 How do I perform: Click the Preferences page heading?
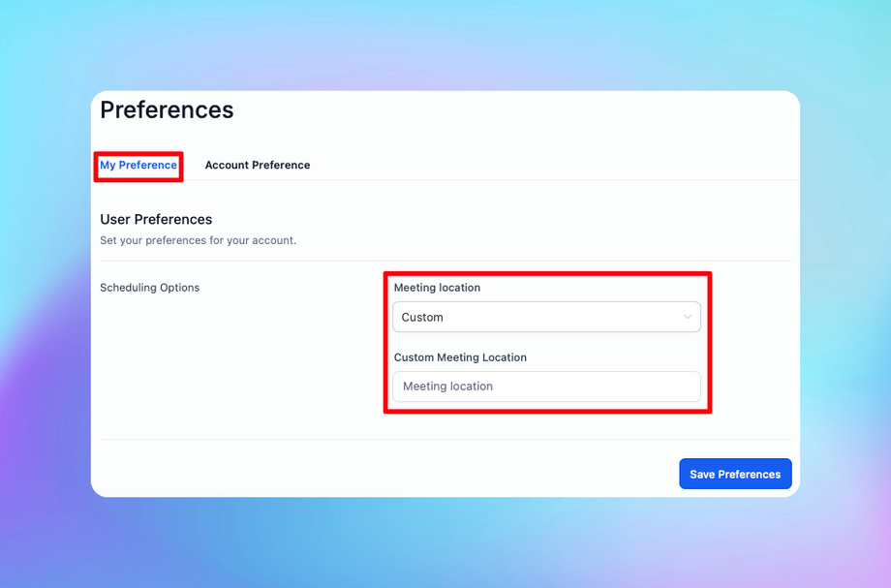[167, 109]
